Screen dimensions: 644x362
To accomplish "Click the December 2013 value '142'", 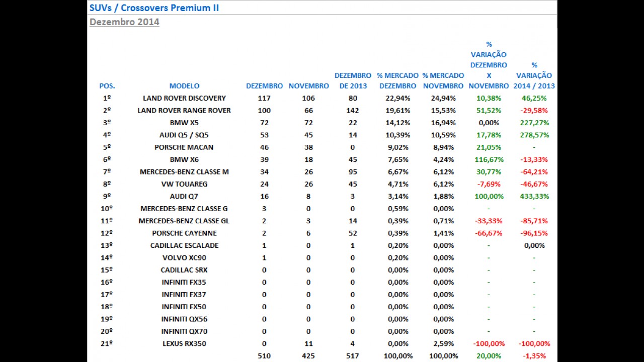I will click(353, 111).
